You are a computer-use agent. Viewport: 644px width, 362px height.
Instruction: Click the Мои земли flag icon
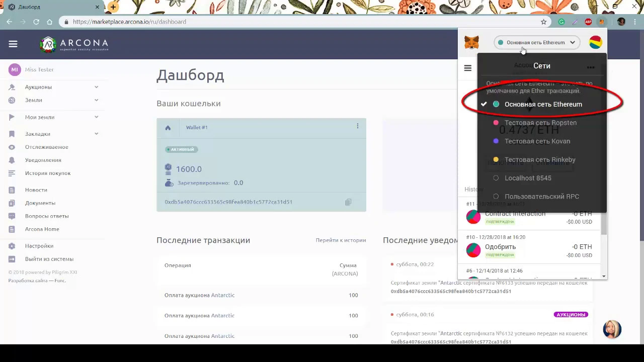12,117
